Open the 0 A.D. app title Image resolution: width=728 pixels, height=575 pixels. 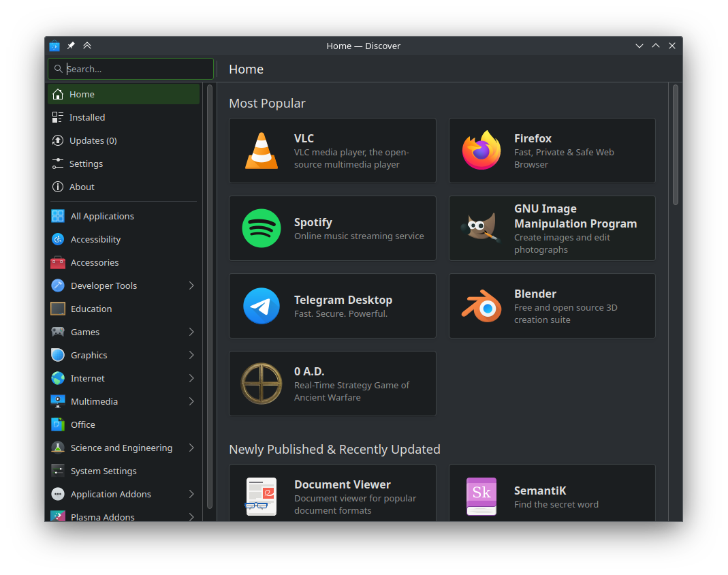309,371
